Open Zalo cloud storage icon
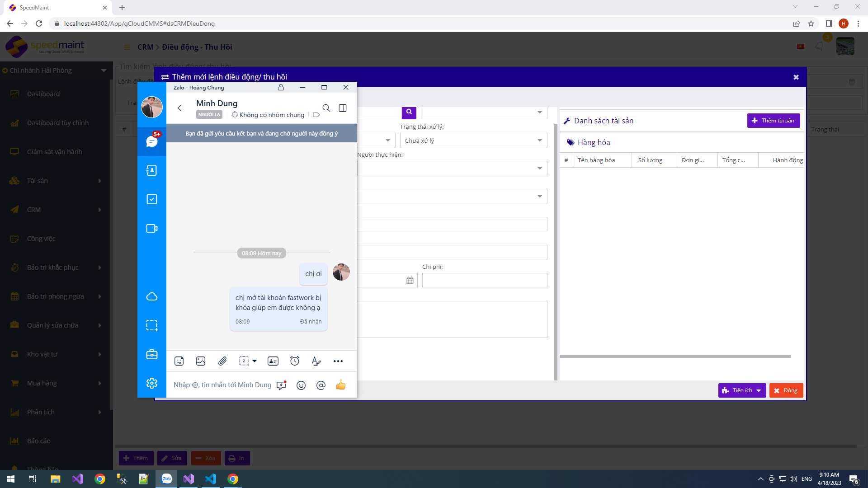This screenshot has height=488, width=868. [152, 297]
